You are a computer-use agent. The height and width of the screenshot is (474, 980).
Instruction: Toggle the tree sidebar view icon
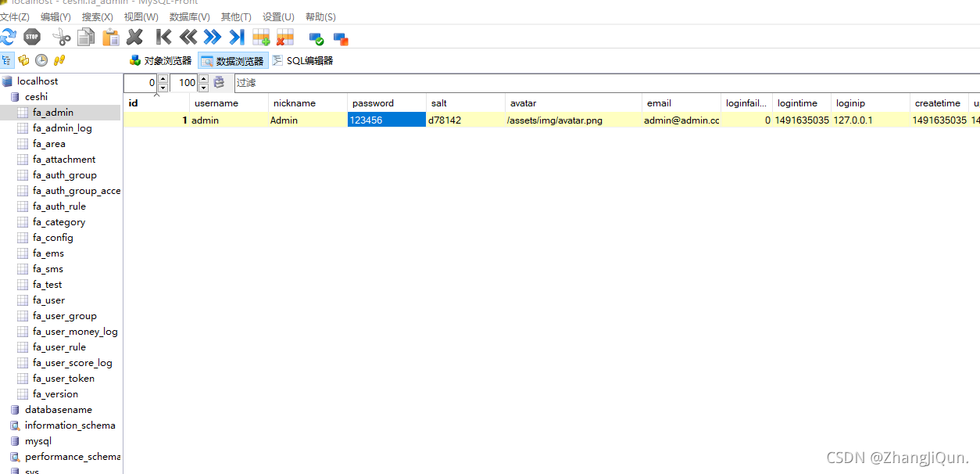(x=6, y=60)
